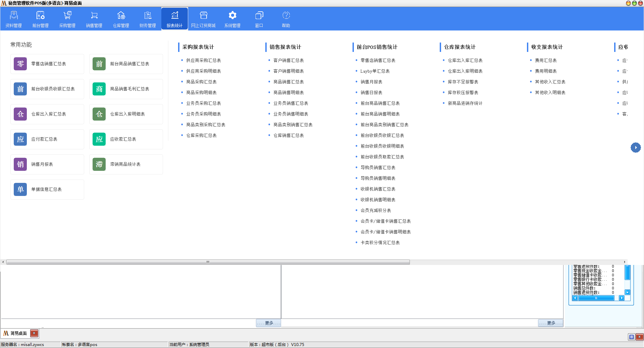Open the 供应商采购汇总表 report link

coord(204,61)
